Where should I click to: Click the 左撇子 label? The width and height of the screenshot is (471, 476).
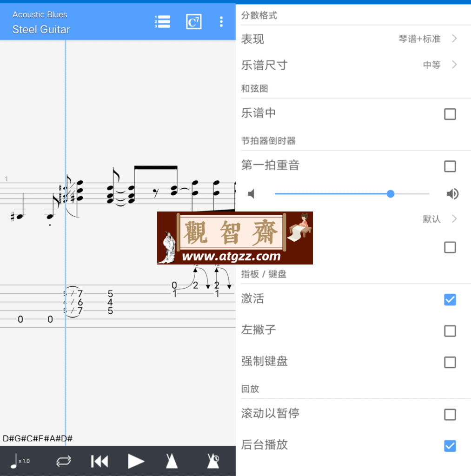click(259, 330)
